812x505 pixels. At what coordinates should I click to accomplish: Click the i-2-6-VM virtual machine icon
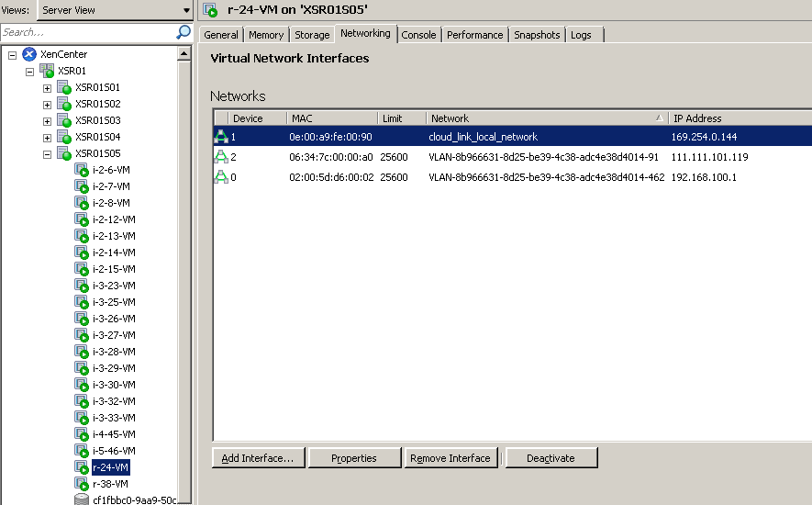pyautogui.click(x=81, y=170)
